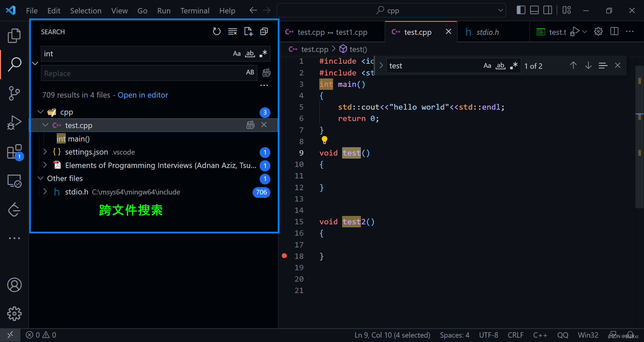Run C++ file with play button
Image resolution: width=644 pixels, height=342 pixels.
tap(575, 32)
